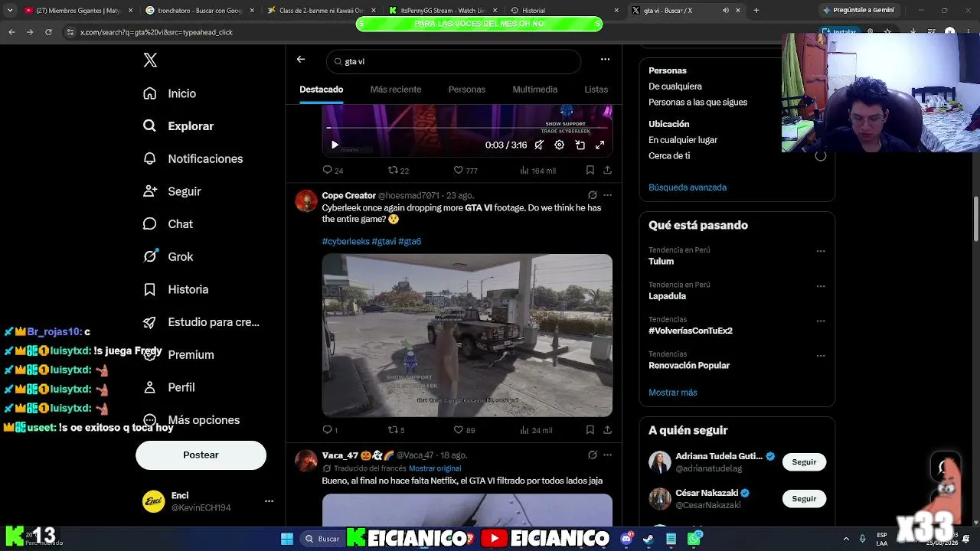
Task: Click the 'gta vi' search field
Action: pyautogui.click(x=453, y=61)
